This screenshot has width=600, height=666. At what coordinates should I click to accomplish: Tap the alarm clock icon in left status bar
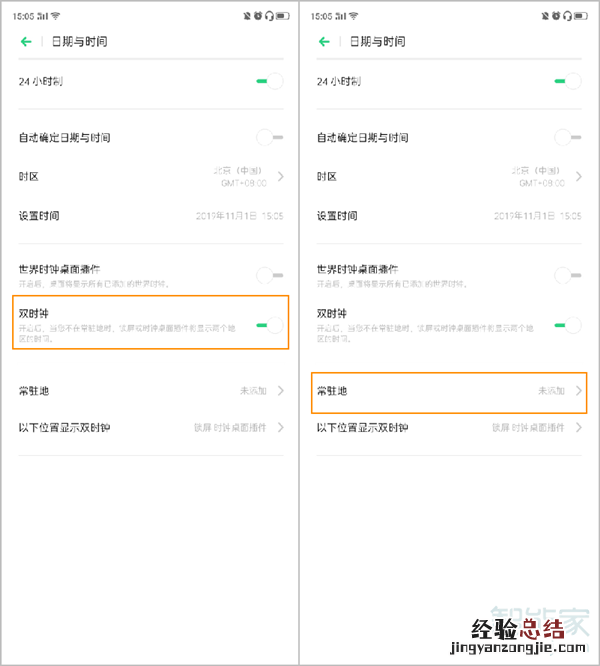258,16
